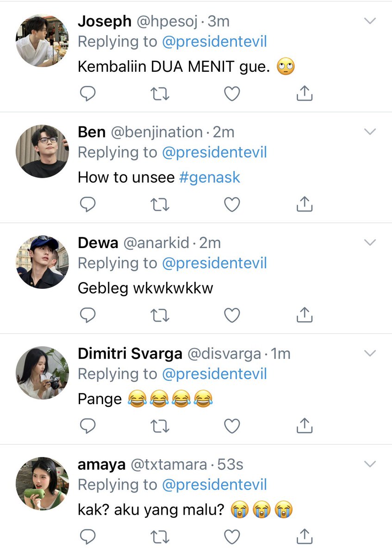Like Dewa's Gebleg wkwkwkkw tweet

pos(232,315)
